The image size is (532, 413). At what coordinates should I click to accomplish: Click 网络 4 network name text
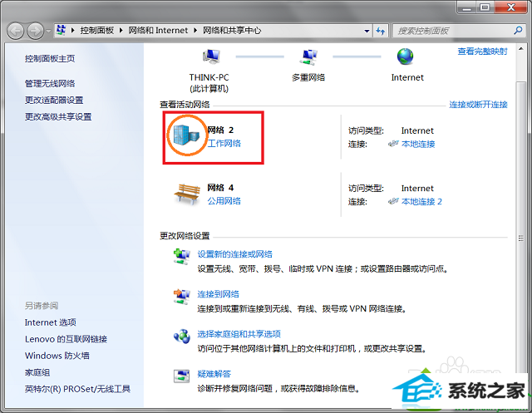(x=220, y=188)
